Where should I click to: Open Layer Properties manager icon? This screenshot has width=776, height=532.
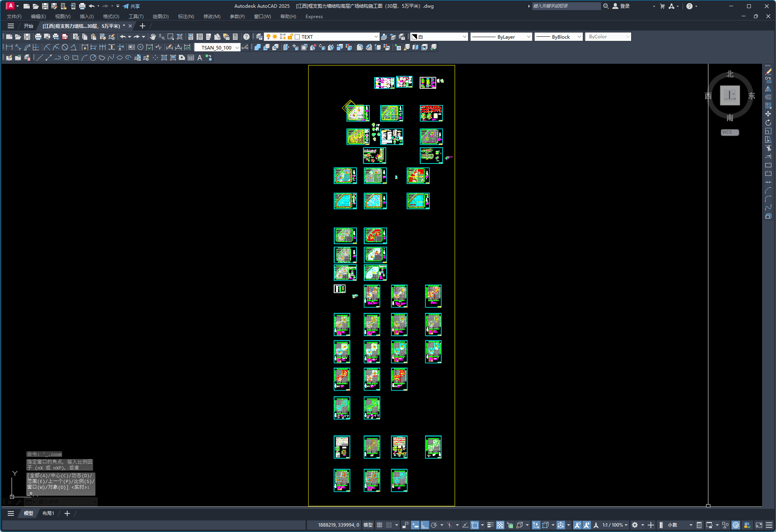(x=259, y=37)
